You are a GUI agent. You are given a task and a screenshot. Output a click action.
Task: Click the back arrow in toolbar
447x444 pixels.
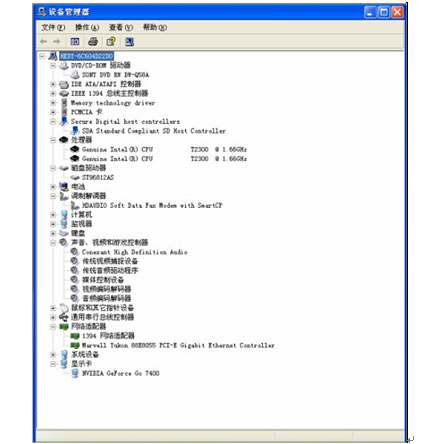pyautogui.click(x=43, y=42)
